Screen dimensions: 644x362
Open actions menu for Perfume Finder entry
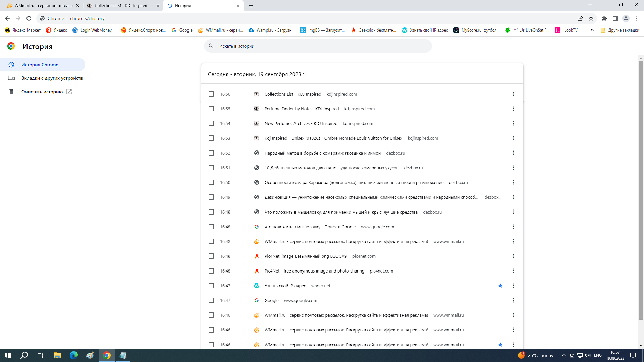(x=513, y=109)
